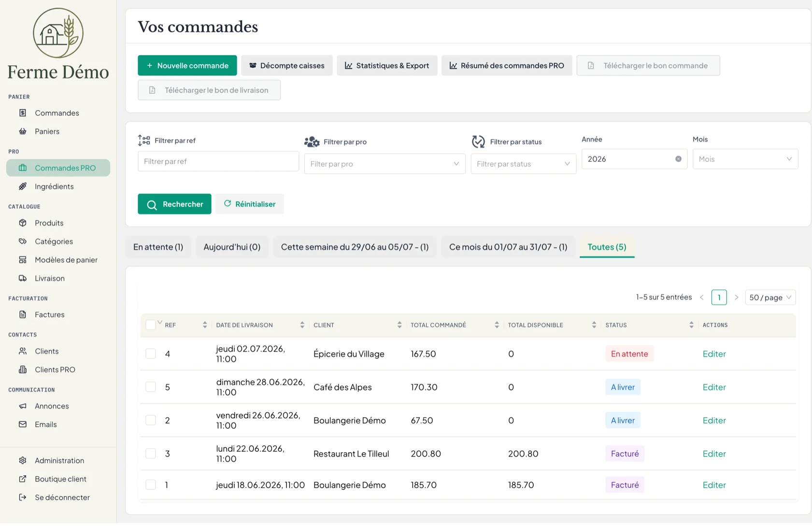Click the Factures document icon
This screenshot has height=527, width=812.
coord(23,314)
